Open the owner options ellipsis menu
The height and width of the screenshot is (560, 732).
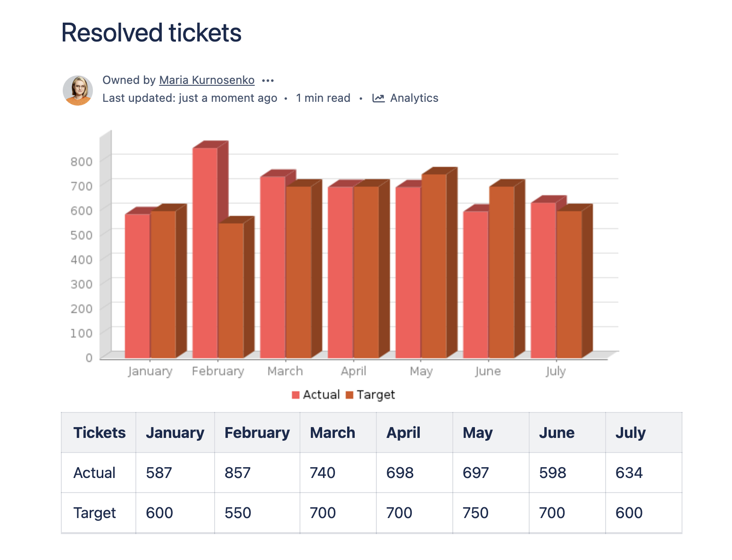[x=267, y=80]
